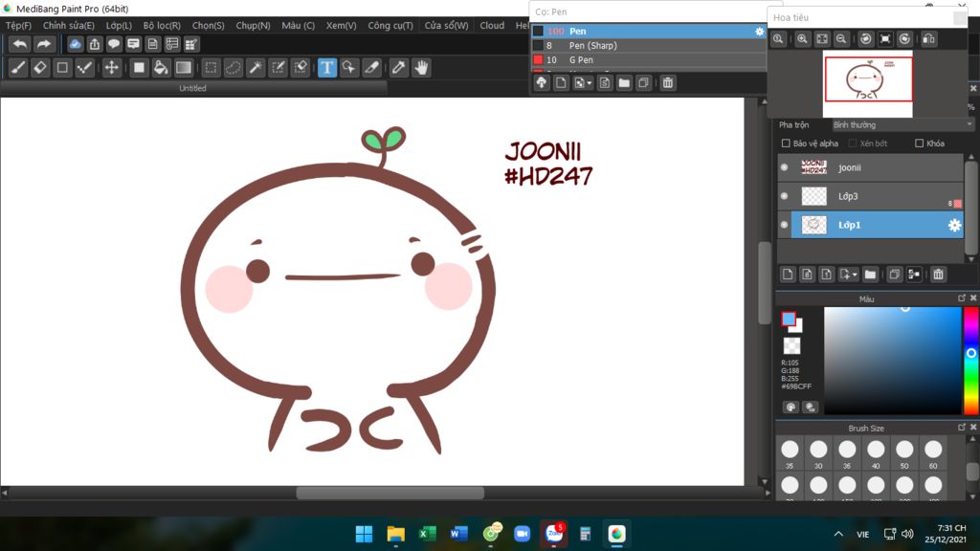The width and height of the screenshot is (980, 551).
Task: Open settings gear for layer Lớp1
Action: 954,225
